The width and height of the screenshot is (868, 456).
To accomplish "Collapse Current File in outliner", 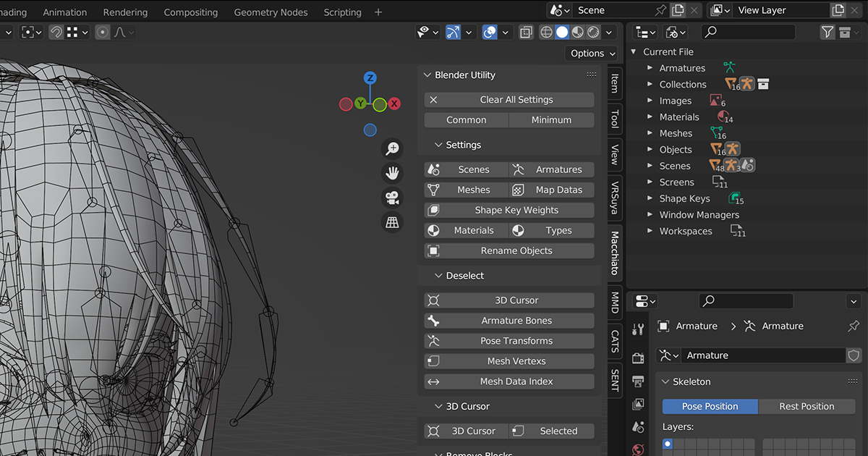I will click(x=634, y=51).
